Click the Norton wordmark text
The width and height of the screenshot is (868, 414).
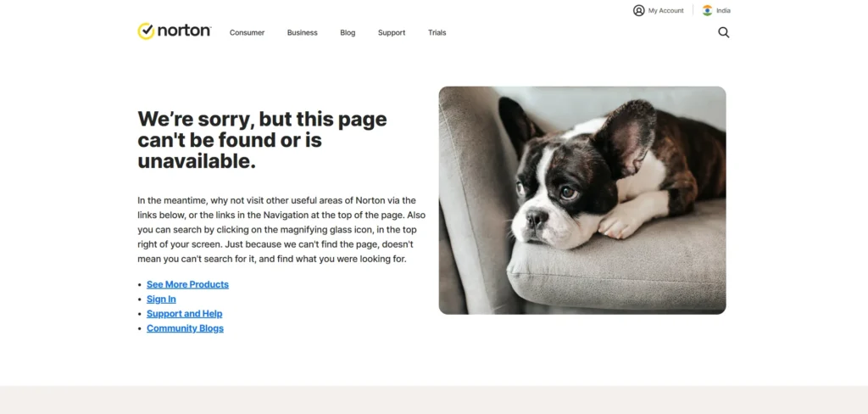tap(184, 31)
